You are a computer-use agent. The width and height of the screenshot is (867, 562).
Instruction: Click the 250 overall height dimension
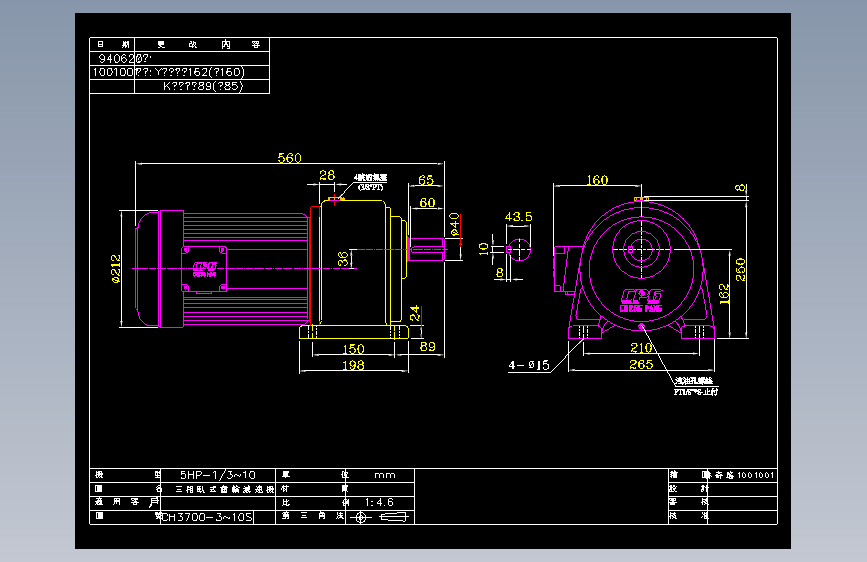pyautogui.click(x=741, y=269)
